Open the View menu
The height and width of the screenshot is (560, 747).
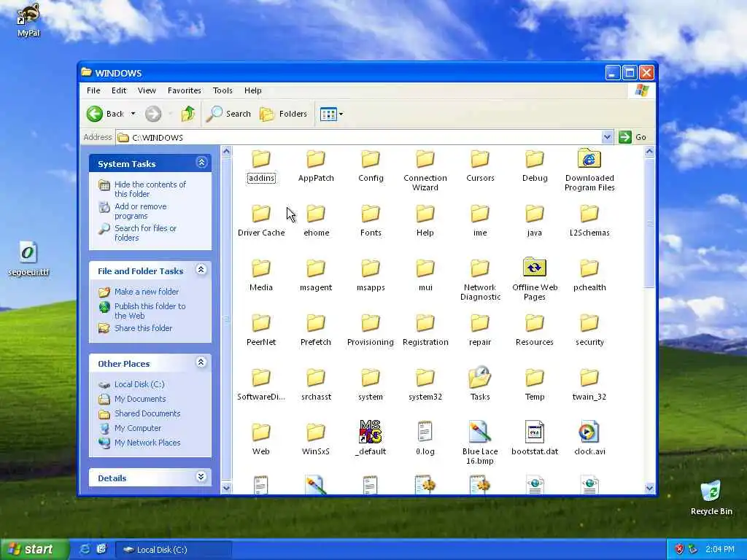[x=147, y=90]
